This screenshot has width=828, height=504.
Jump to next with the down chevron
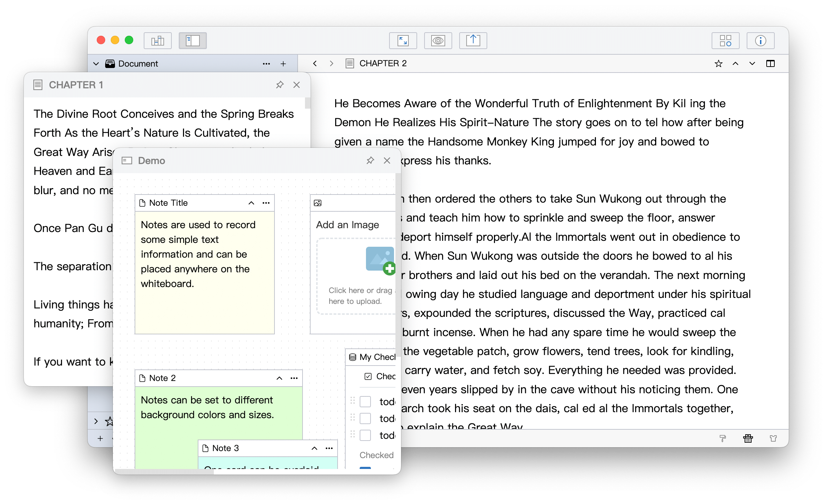[x=752, y=63]
